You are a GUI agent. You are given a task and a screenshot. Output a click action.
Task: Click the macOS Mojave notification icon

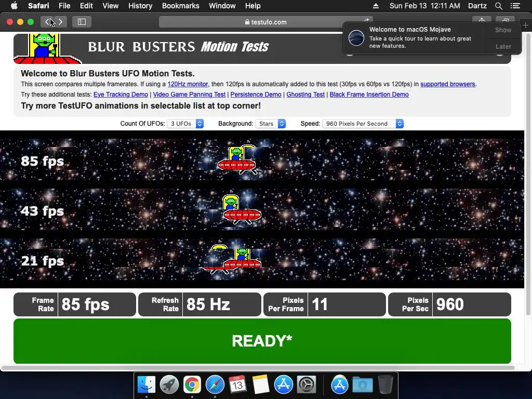[x=356, y=37]
